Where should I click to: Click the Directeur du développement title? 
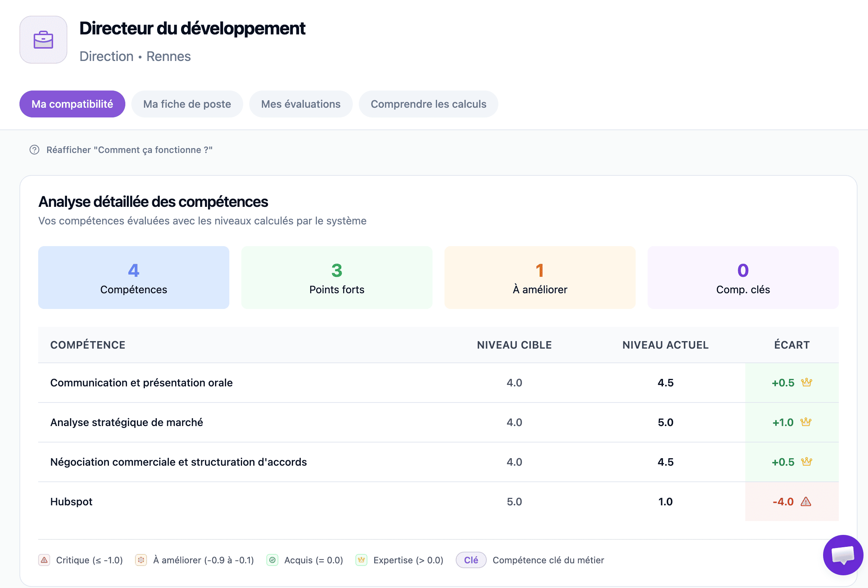[192, 28]
